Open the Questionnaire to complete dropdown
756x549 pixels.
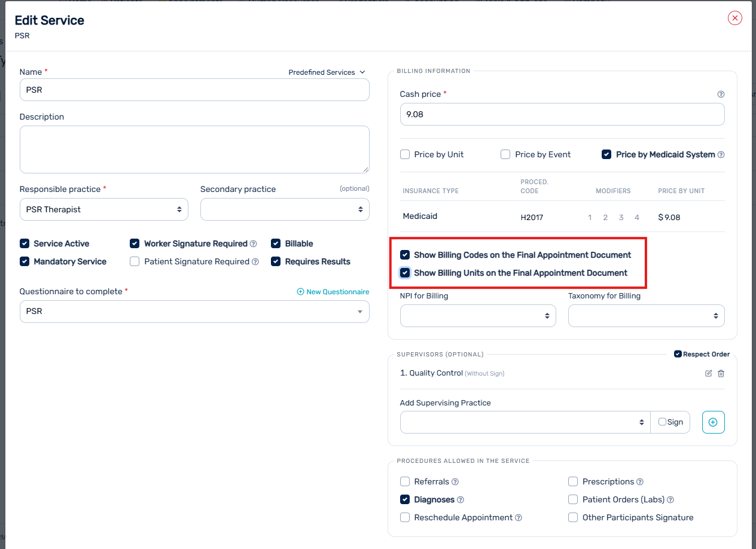coord(194,312)
